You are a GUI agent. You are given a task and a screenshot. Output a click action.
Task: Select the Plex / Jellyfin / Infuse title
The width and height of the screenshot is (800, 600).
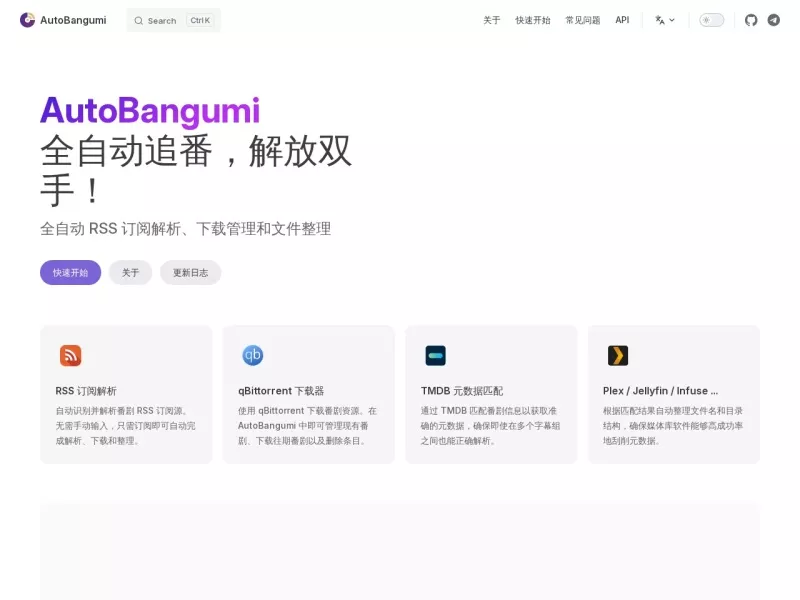661,391
